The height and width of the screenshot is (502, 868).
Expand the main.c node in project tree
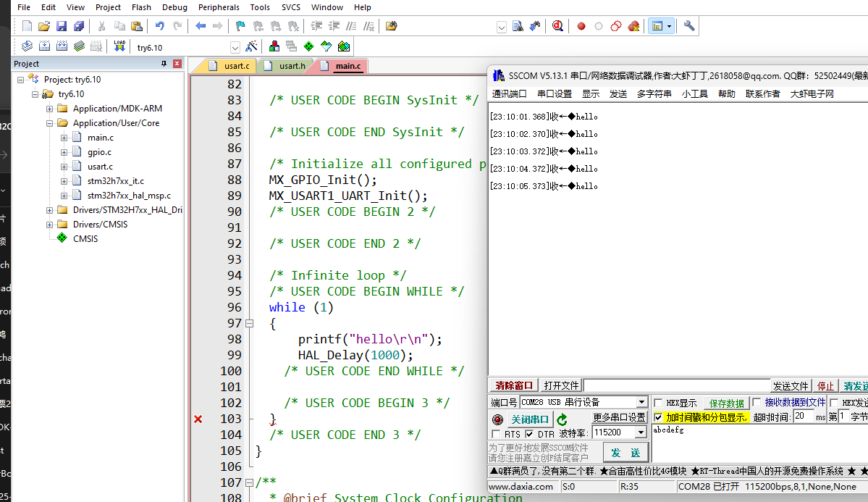pos(64,138)
